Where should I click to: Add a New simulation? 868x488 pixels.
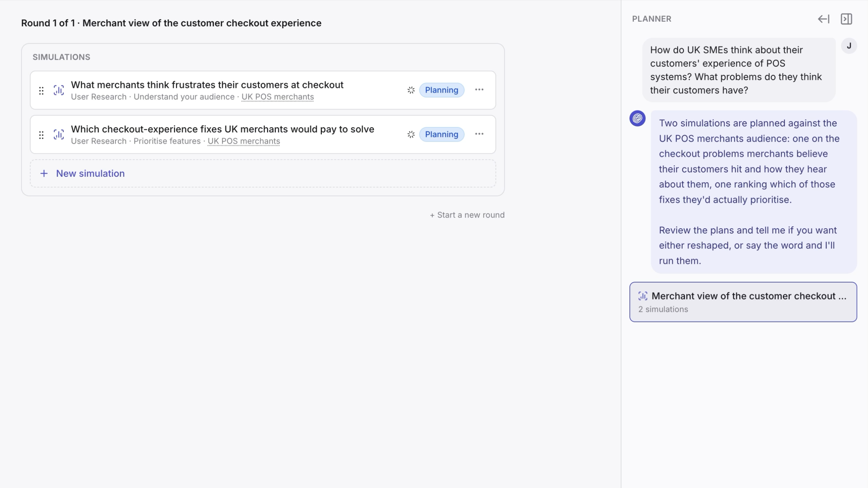(263, 173)
